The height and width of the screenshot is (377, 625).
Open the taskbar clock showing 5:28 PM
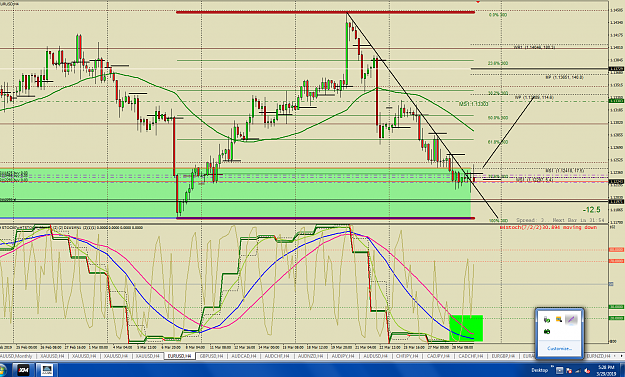coord(606,371)
